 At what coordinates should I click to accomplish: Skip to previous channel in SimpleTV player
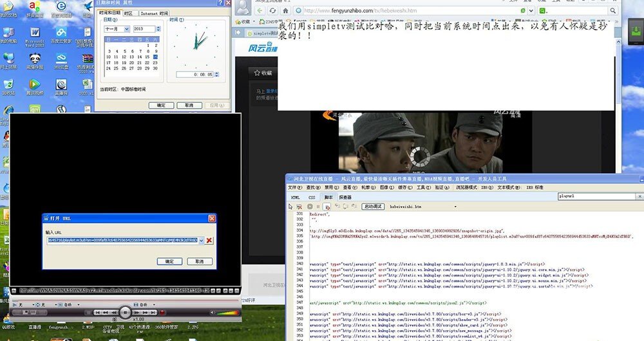[x=98, y=312]
